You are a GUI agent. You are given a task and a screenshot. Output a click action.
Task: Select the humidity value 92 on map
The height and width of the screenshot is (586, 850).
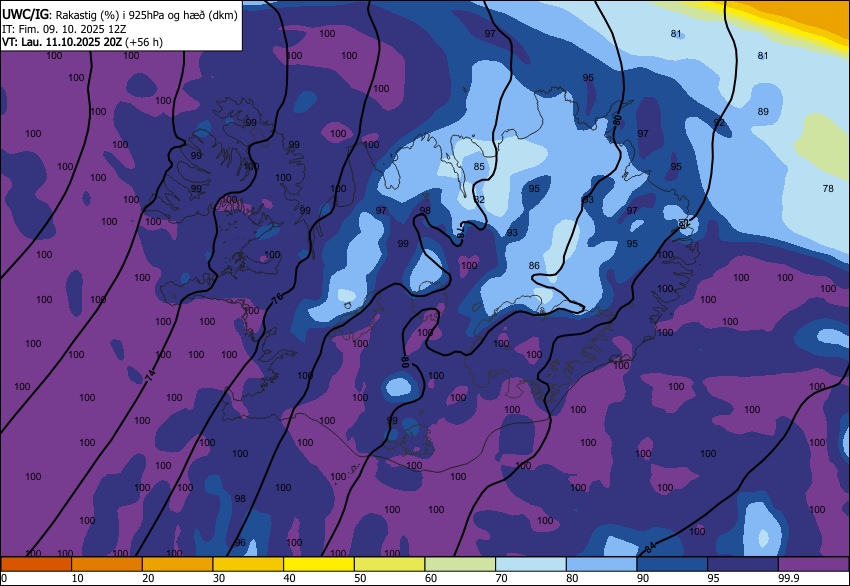coord(719,123)
